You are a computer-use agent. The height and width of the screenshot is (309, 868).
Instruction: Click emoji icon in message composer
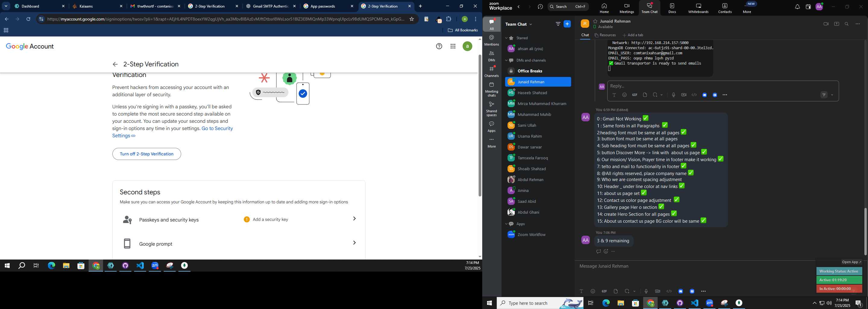(x=593, y=291)
